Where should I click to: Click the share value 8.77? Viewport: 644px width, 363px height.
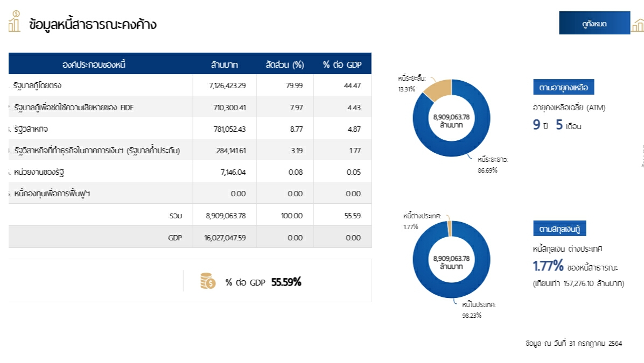point(296,129)
